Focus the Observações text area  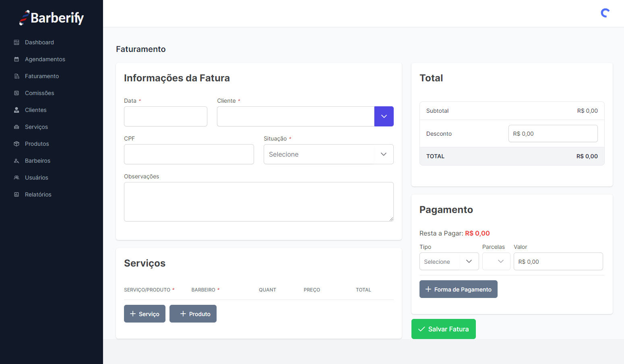(x=258, y=202)
